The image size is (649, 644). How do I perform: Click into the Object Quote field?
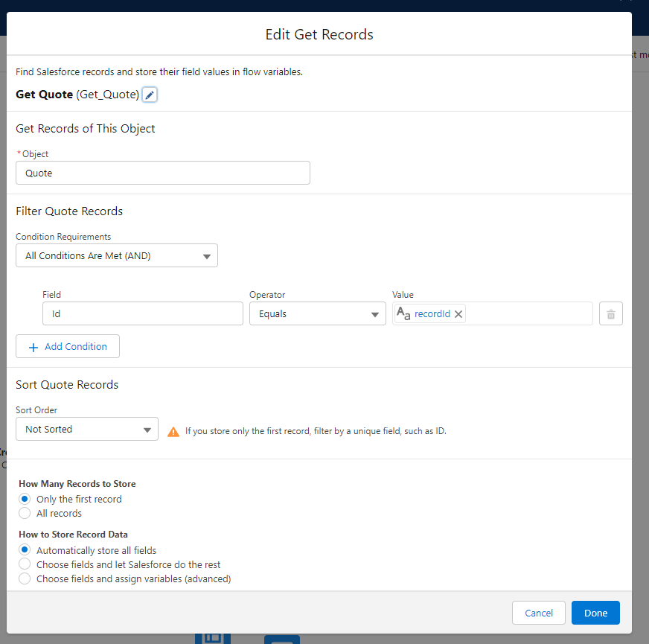(162, 173)
